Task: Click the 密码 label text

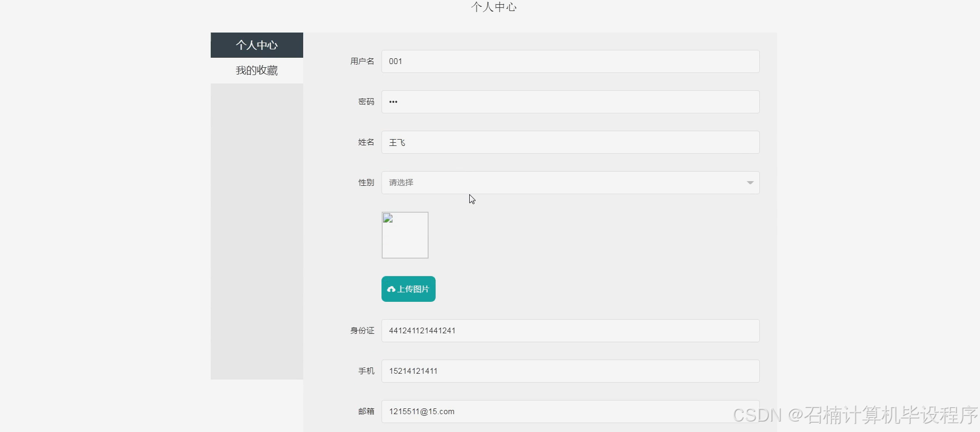Action: pyautogui.click(x=366, y=102)
